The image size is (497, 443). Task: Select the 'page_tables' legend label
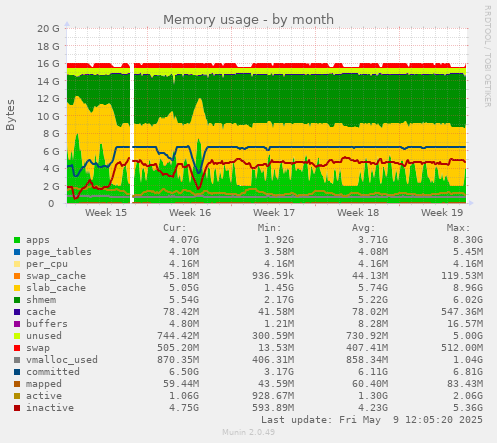pos(59,252)
